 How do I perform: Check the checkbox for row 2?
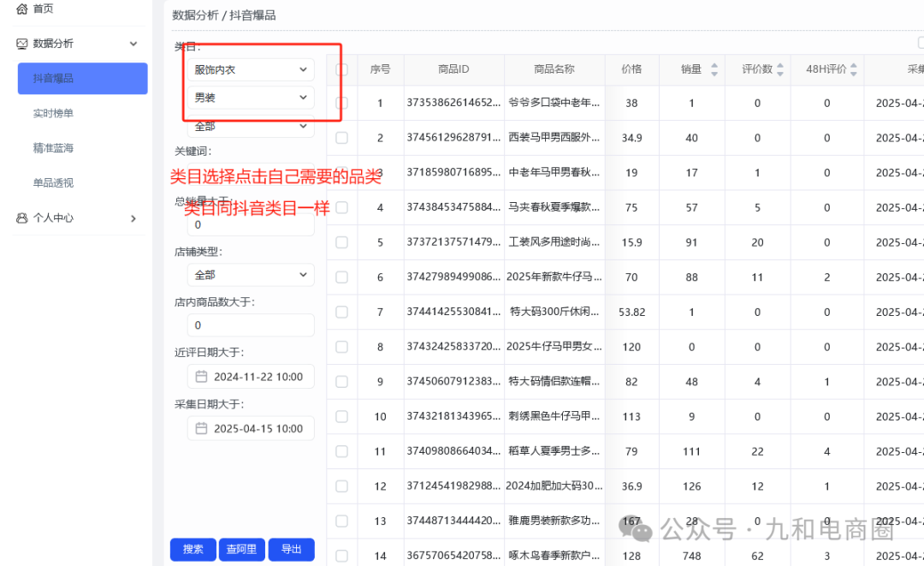tap(341, 138)
